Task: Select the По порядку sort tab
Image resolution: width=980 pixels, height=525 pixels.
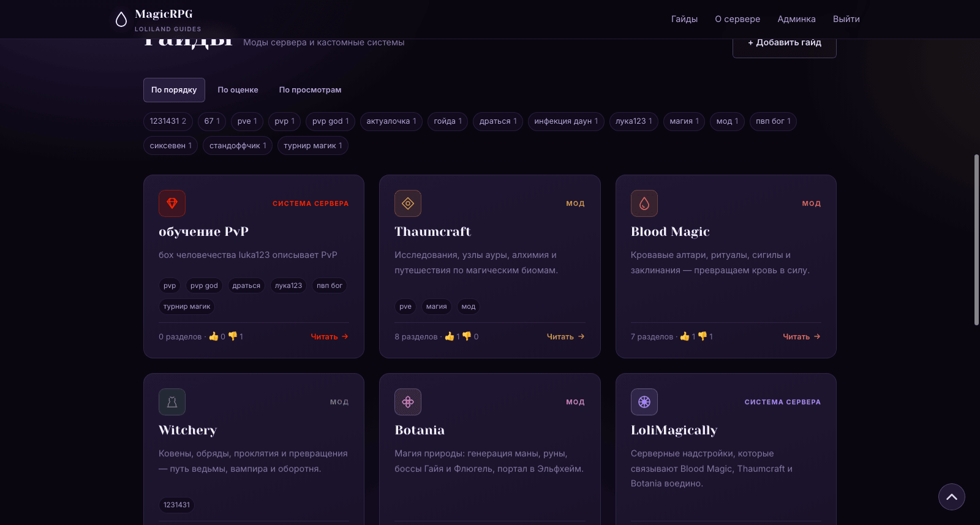Action: coord(174,90)
